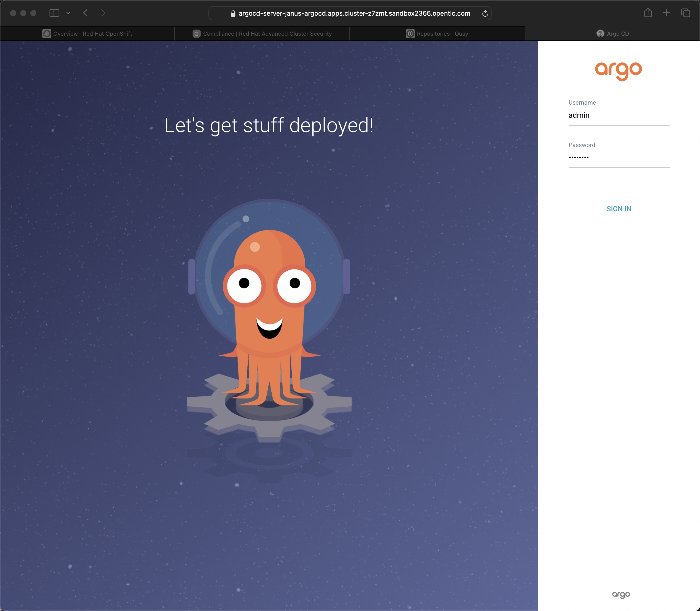Go back with the back arrow

[x=85, y=13]
